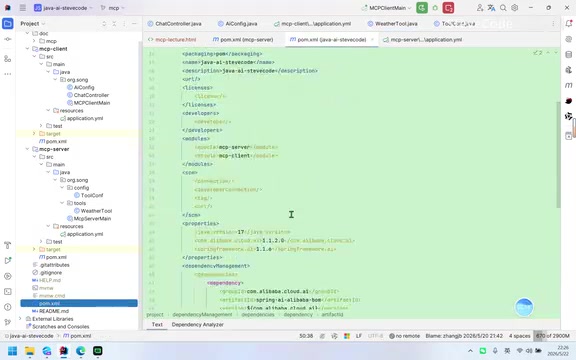Viewport: 576px width, 360px height.
Task: Switch to WeatherTool.java tab
Action: [392, 24]
